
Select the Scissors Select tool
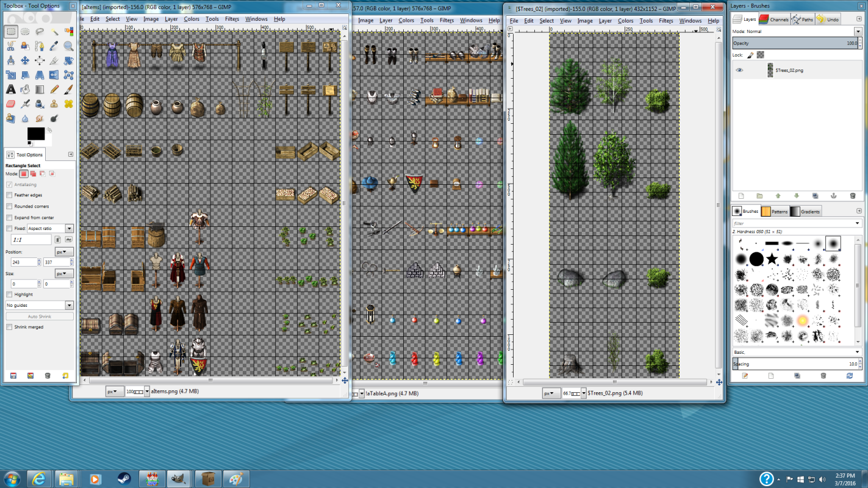(10, 46)
